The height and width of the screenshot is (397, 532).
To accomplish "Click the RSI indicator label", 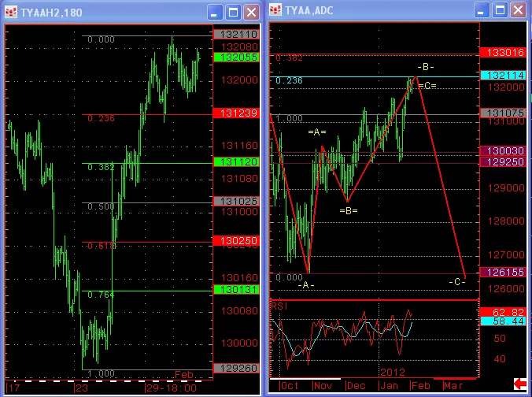I will (x=279, y=304).
